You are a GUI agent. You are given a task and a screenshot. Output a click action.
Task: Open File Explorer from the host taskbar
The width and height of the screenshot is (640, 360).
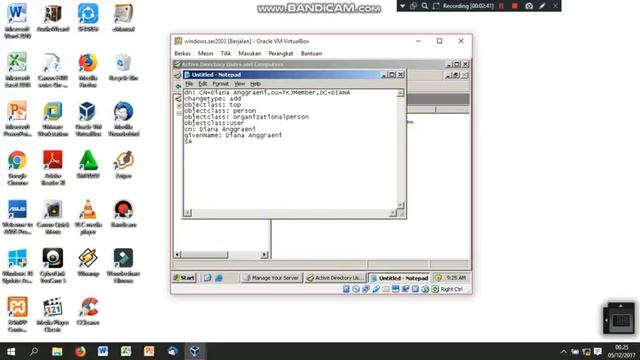point(57,351)
